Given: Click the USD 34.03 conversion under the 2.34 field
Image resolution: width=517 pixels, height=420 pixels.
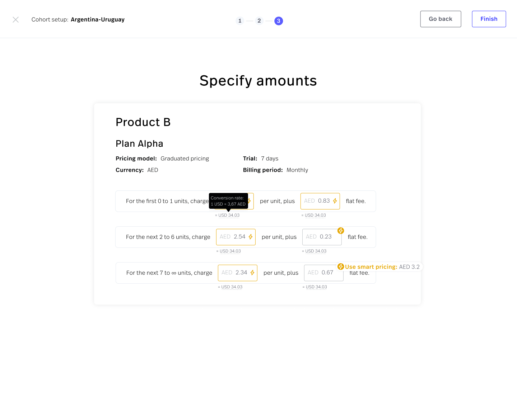Looking at the screenshot, I should click(x=232, y=287).
